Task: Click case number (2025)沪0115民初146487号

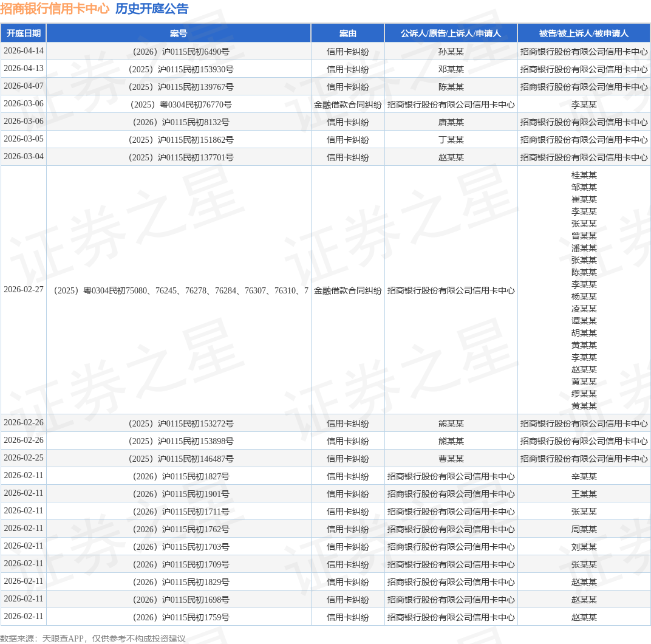Action: (181, 459)
